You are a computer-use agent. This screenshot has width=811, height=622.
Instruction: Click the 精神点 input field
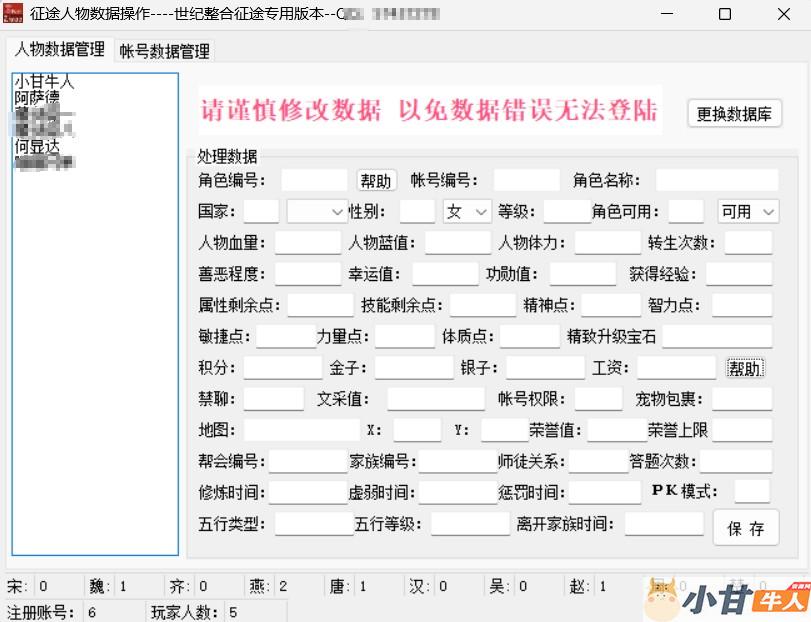pos(611,305)
